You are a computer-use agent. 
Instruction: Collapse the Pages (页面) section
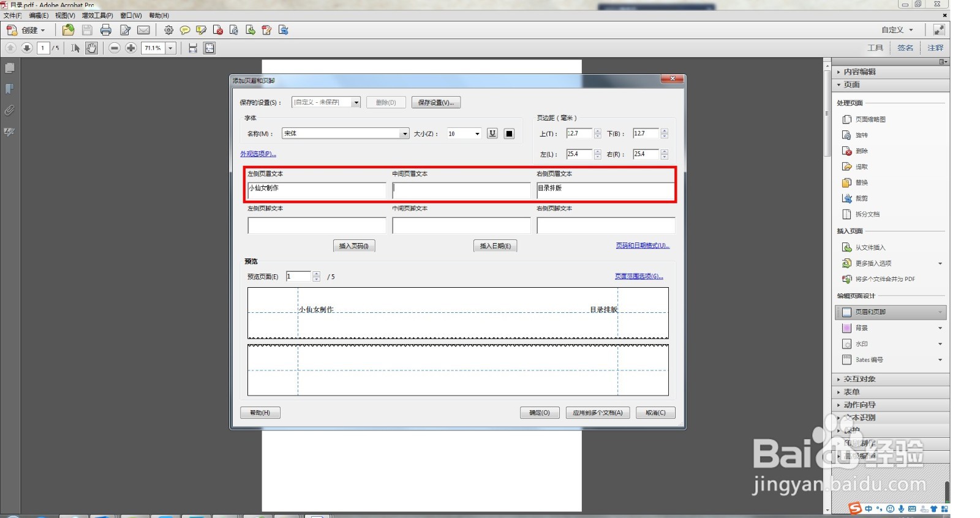890,84
